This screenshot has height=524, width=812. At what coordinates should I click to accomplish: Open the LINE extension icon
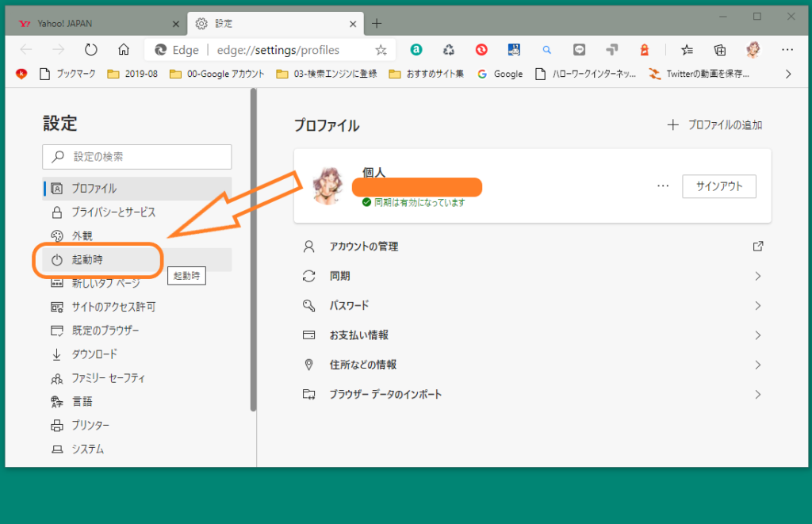click(x=579, y=49)
